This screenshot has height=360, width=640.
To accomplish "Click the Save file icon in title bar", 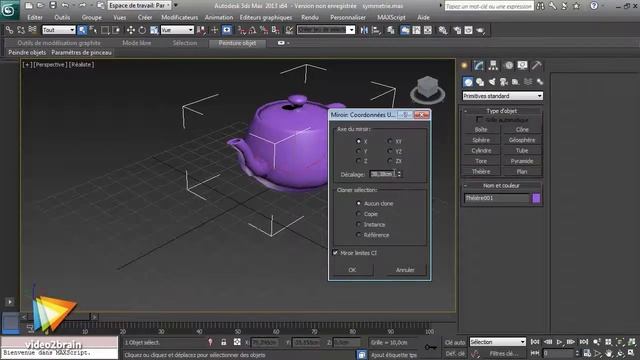I will pos(53,5).
